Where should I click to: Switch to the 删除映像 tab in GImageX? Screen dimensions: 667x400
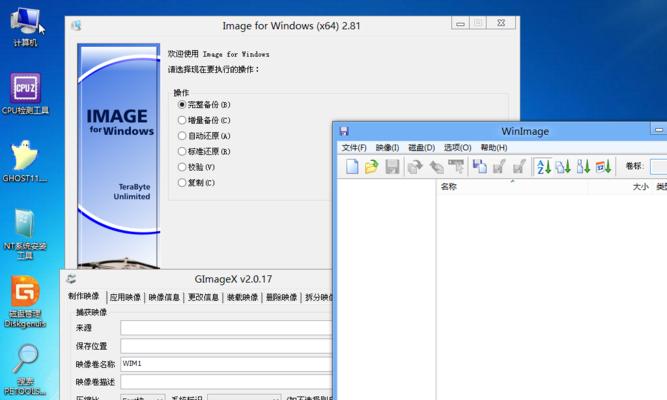coord(281,297)
